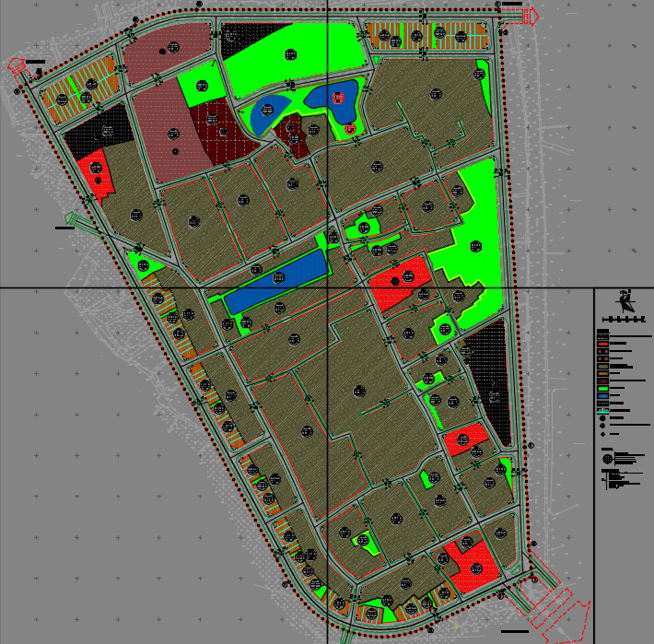Click the blue rectangular pond in map center

point(276,281)
